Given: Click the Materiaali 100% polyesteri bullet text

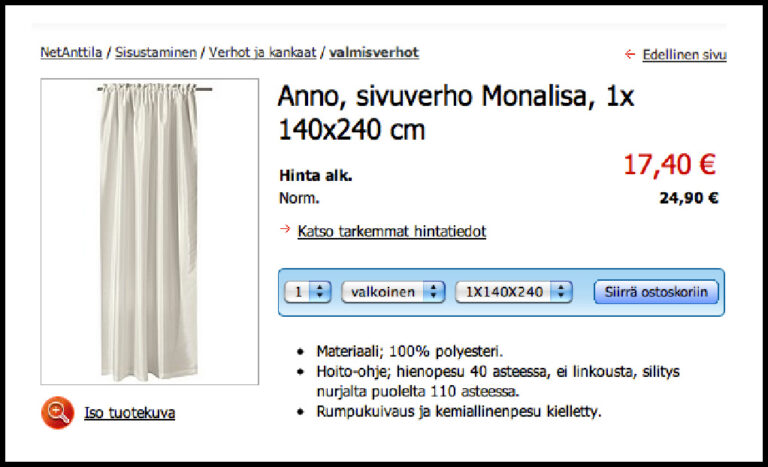Looking at the screenshot, I should click(410, 351).
